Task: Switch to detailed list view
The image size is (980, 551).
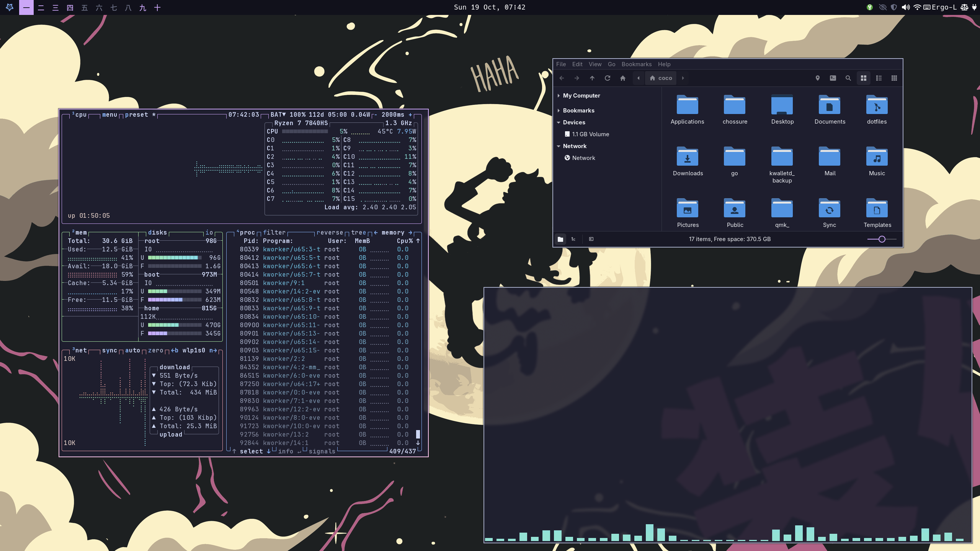Action: coord(879,78)
